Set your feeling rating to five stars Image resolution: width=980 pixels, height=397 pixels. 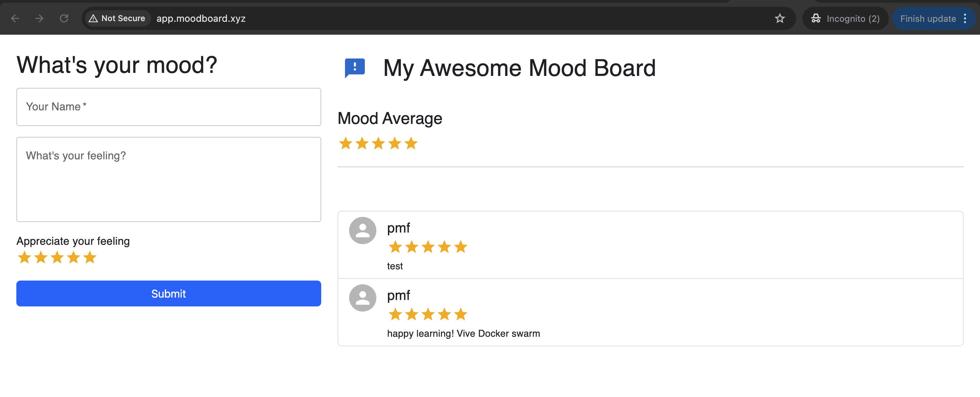point(90,258)
